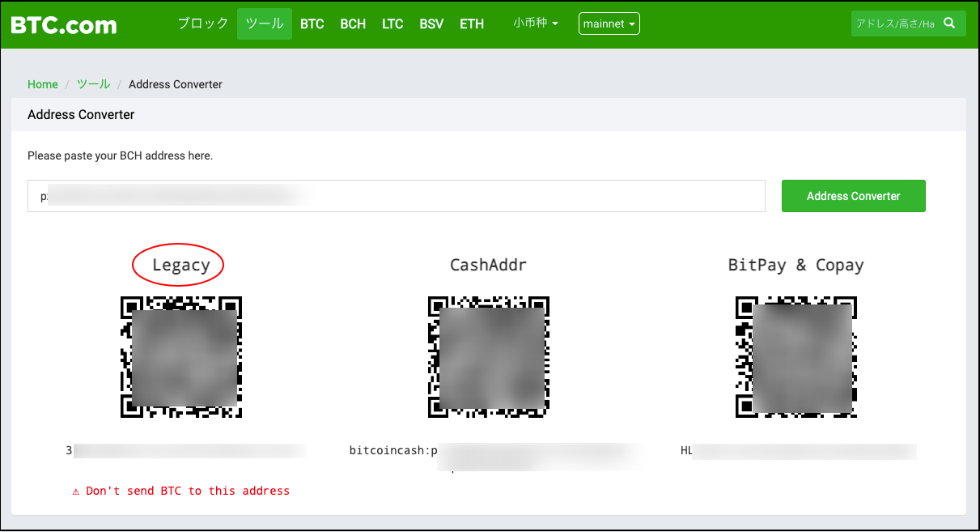This screenshot has height=532, width=980.
Task: Follow the ツール breadcrumb link
Action: (93, 84)
